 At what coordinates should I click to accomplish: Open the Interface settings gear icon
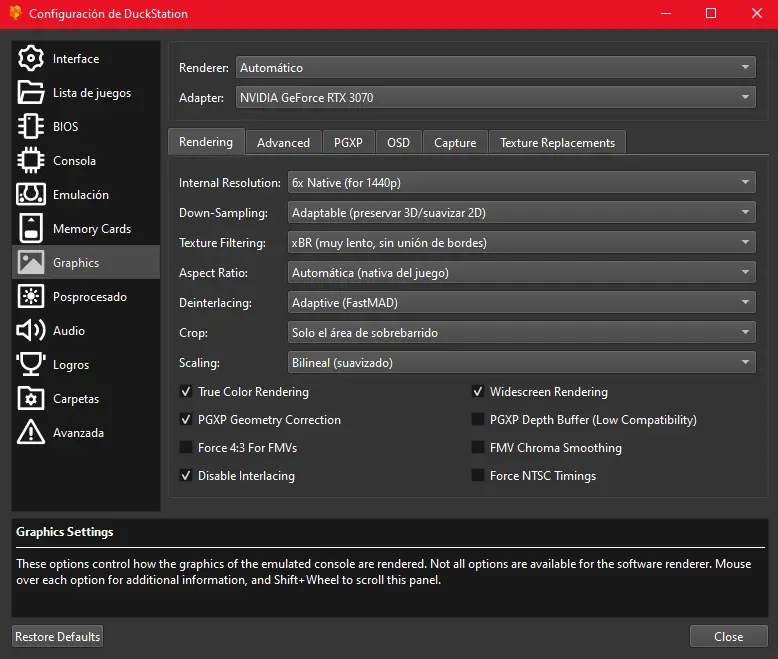click(31, 59)
